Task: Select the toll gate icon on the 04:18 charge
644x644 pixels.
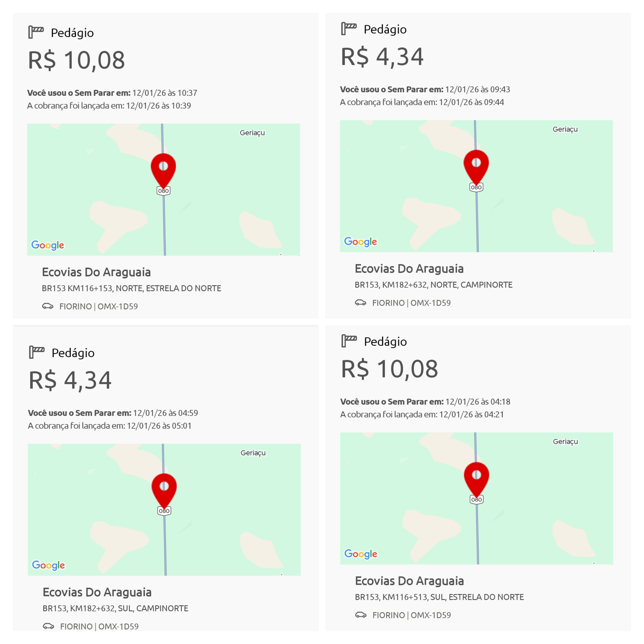Action: coord(349,341)
